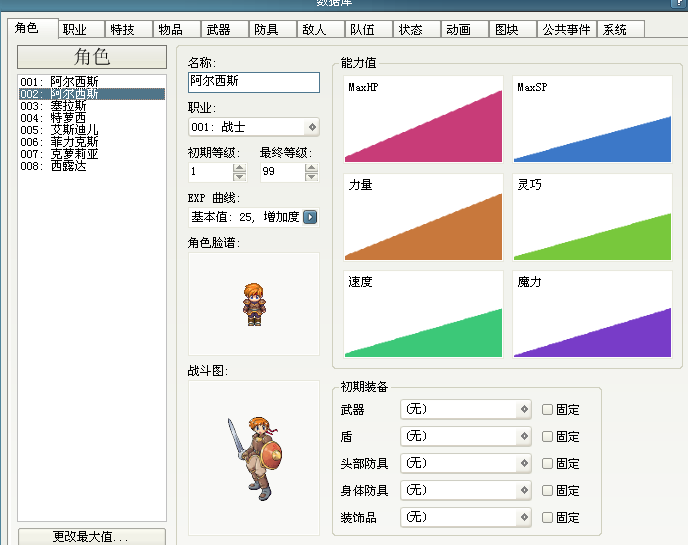Decrease the final level (最终等级) spinner down arrow
688x545 pixels.
coord(311,176)
